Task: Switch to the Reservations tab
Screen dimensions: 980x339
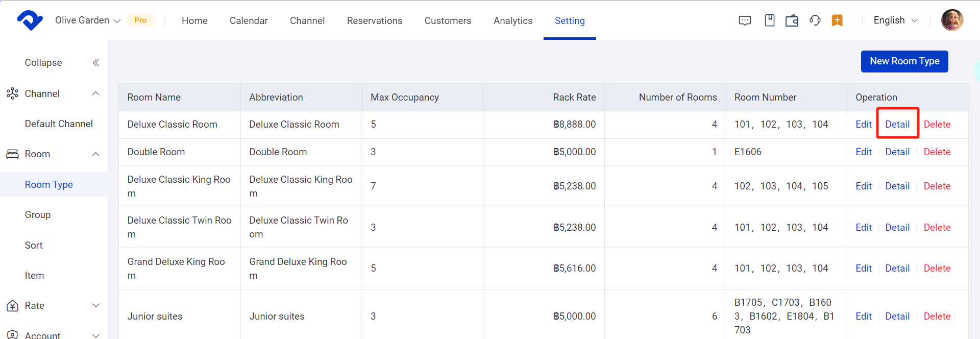Action: tap(374, 20)
